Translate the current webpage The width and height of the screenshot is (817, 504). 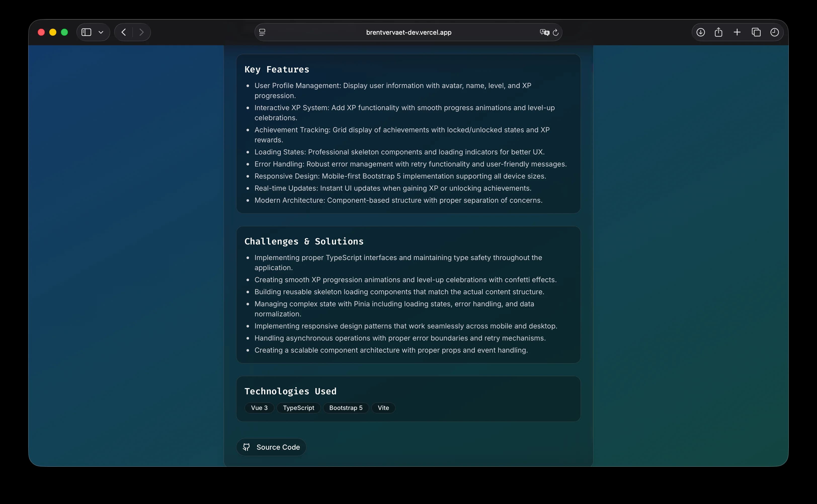(x=544, y=32)
